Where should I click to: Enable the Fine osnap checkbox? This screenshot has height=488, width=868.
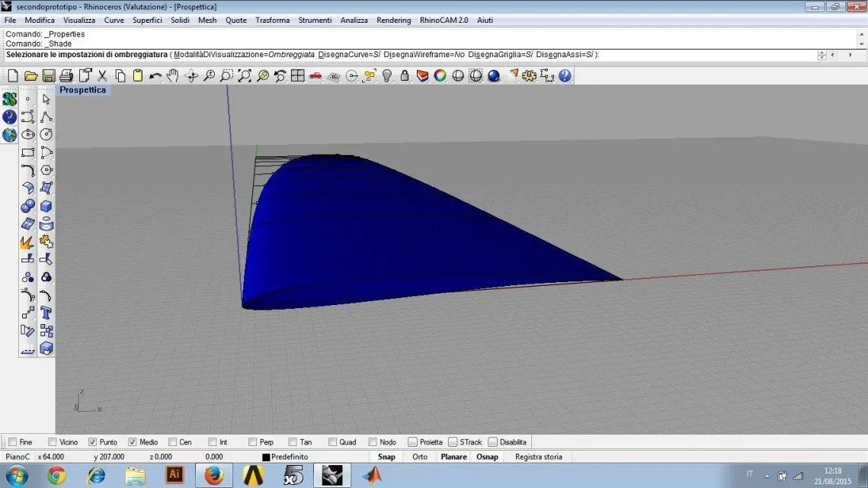point(13,442)
